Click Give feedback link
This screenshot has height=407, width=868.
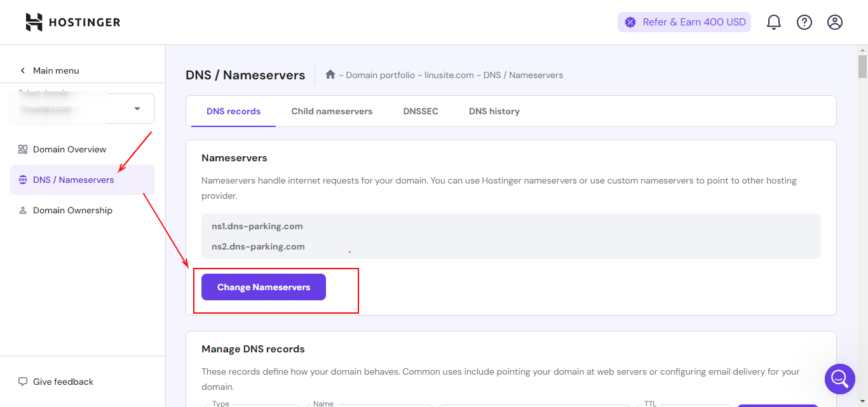coord(63,382)
